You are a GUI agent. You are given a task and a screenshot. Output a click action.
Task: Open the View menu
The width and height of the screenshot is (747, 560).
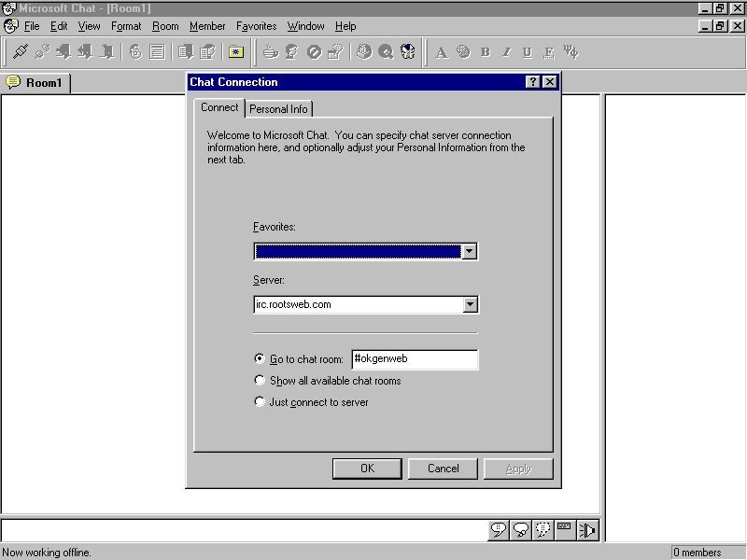point(89,26)
